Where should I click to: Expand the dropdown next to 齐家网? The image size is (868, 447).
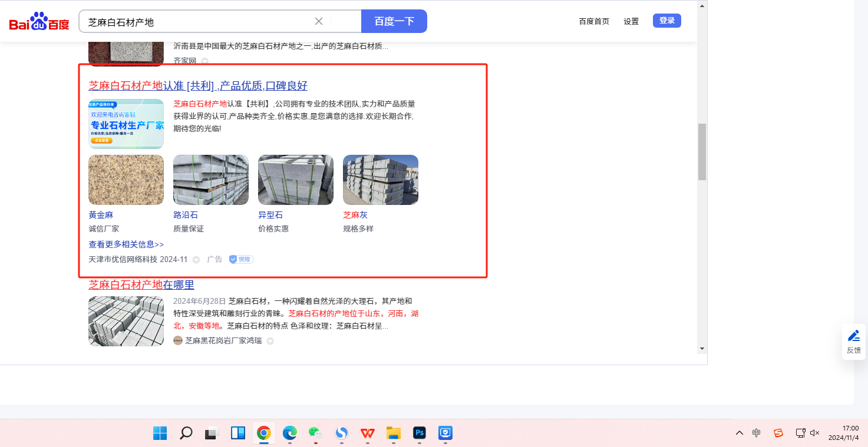coord(204,61)
